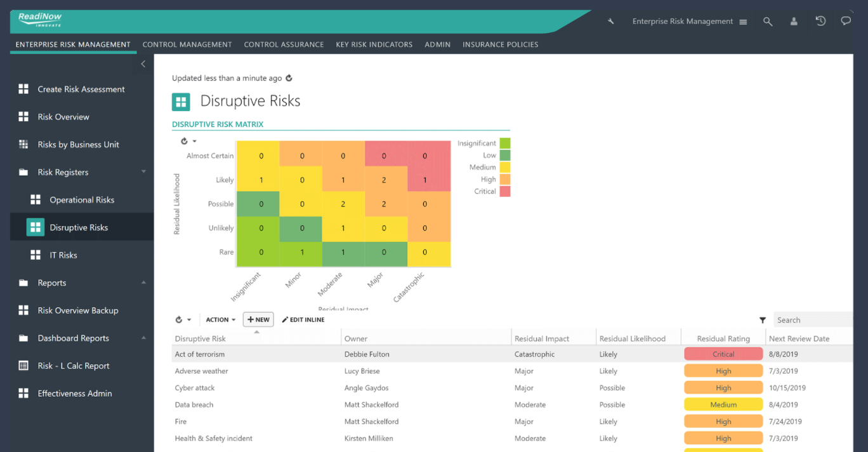
Task: Select Operational Risks in the sidebar
Action: pyautogui.click(x=82, y=200)
